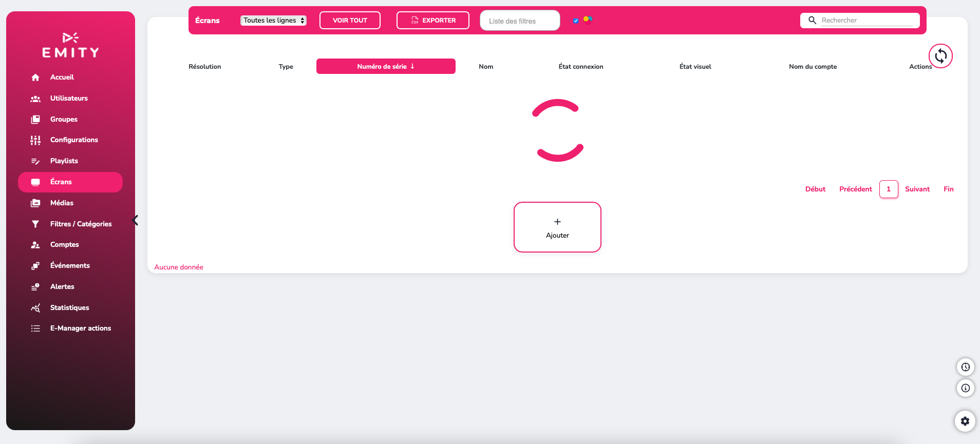Open the history clock icon
This screenshot has width=980, height=444.
point(966,367)
